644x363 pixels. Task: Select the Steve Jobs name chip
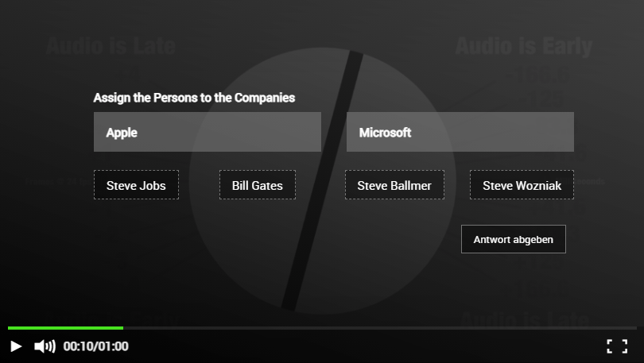[x=136, y=185]
